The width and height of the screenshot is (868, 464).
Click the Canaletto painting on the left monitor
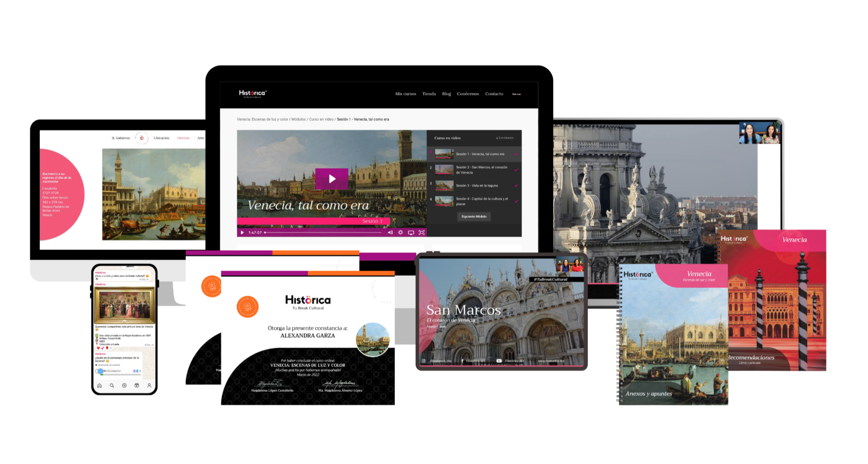154,194
